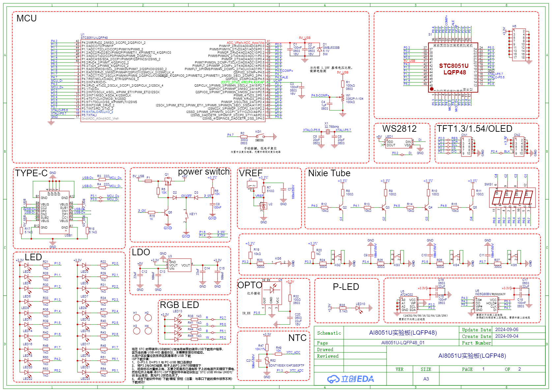Image resolution: width=552 pixels, height=392 pixels.
Task: Select the D1 SMBJ5338B diode symbol
Action: [x=319, y=49]
